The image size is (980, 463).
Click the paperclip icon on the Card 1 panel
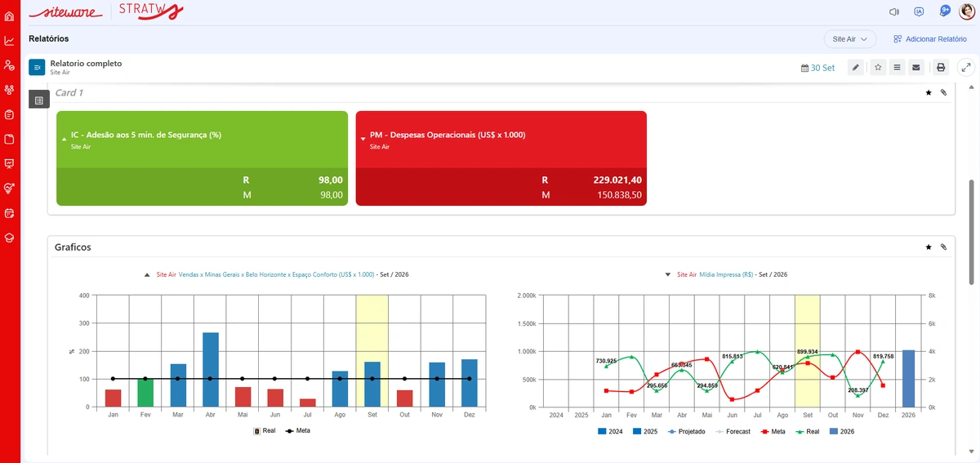click(943, 93)
